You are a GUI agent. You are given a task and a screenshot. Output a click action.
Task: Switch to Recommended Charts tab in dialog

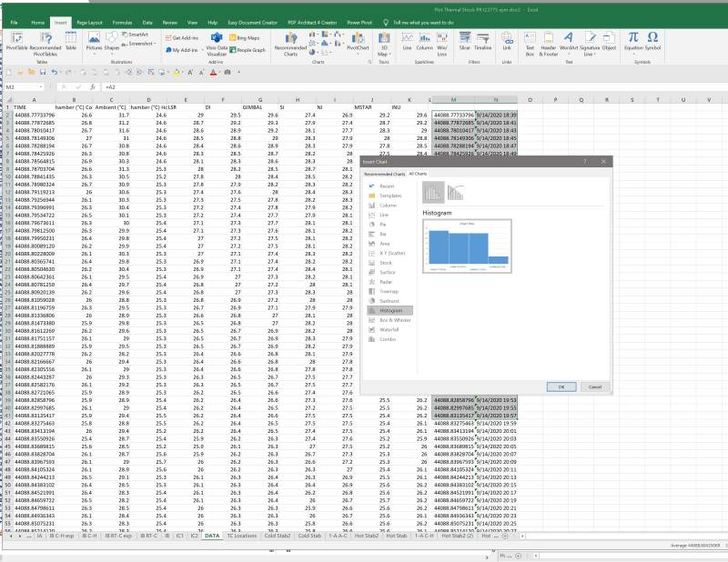[x=384, y=174]
